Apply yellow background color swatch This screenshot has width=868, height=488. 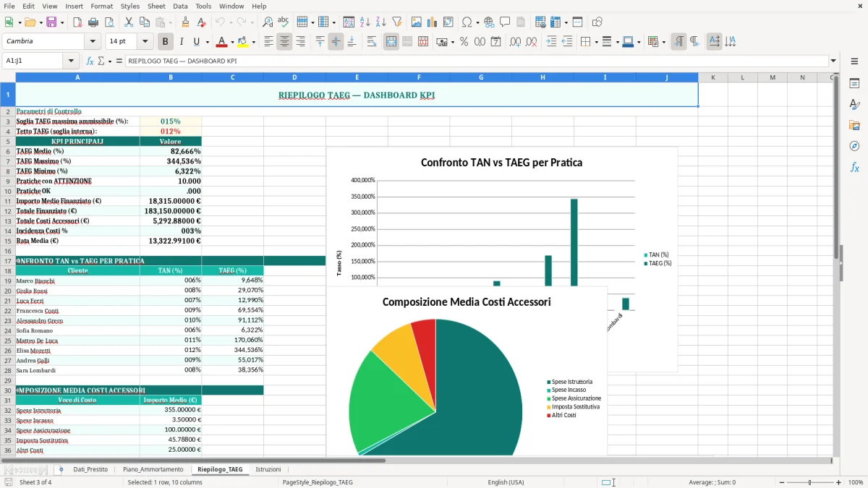point(242,42)
